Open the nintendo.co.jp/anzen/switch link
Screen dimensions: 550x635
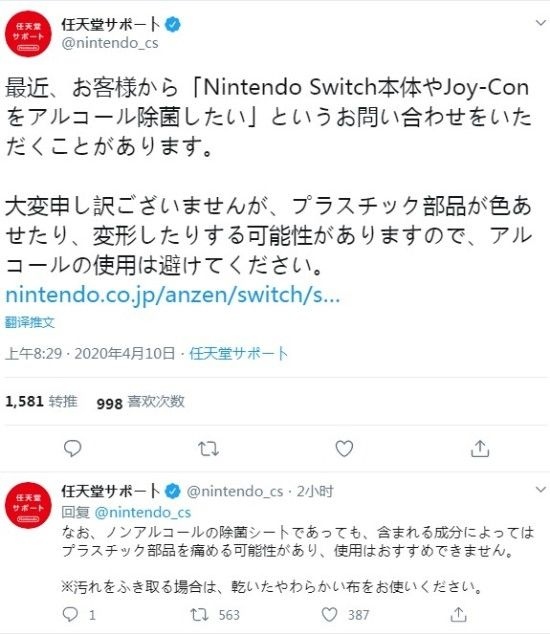173,295
